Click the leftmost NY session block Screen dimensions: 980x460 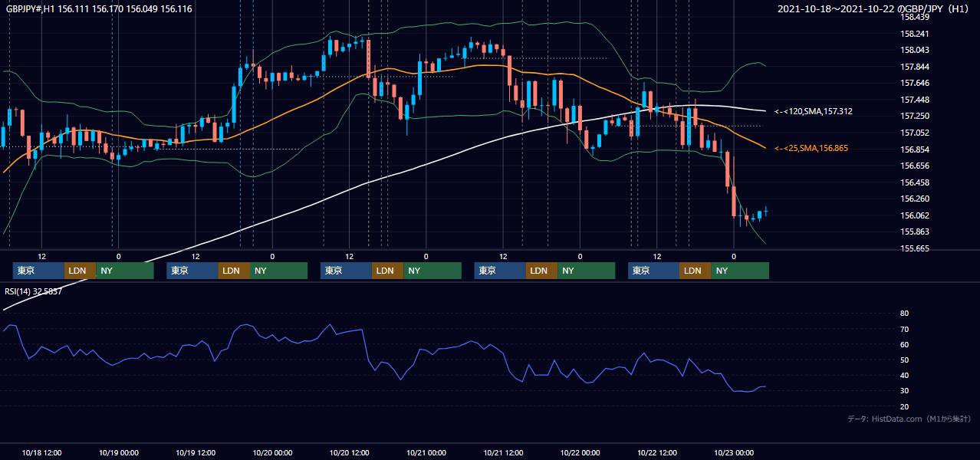click(124, 271)
